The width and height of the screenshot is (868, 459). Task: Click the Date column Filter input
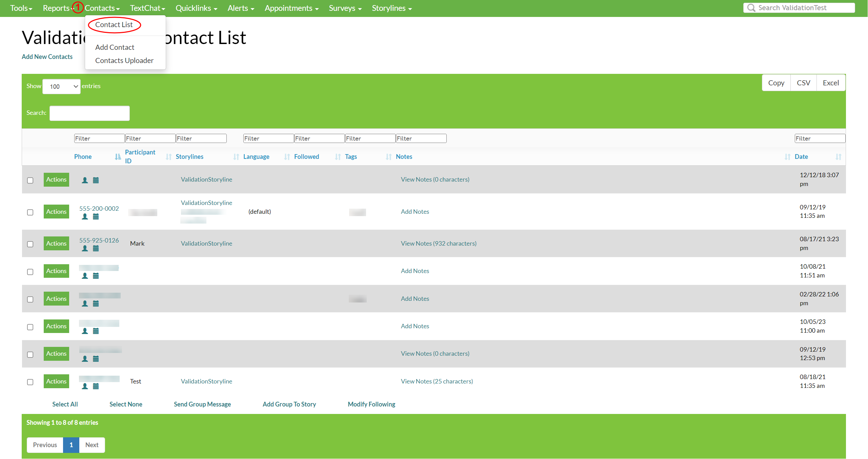(x=820, y=138)
